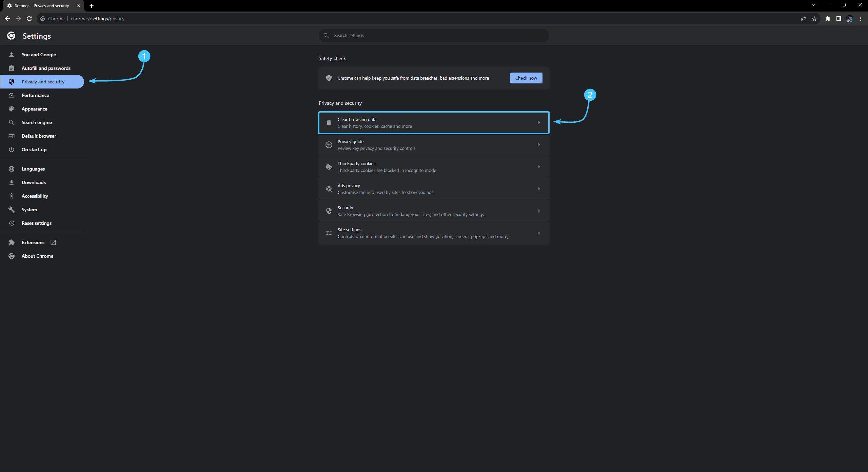Select the System wrench icon
The width and height of the screenshot is (868, 472).
[x=11, y=210]
